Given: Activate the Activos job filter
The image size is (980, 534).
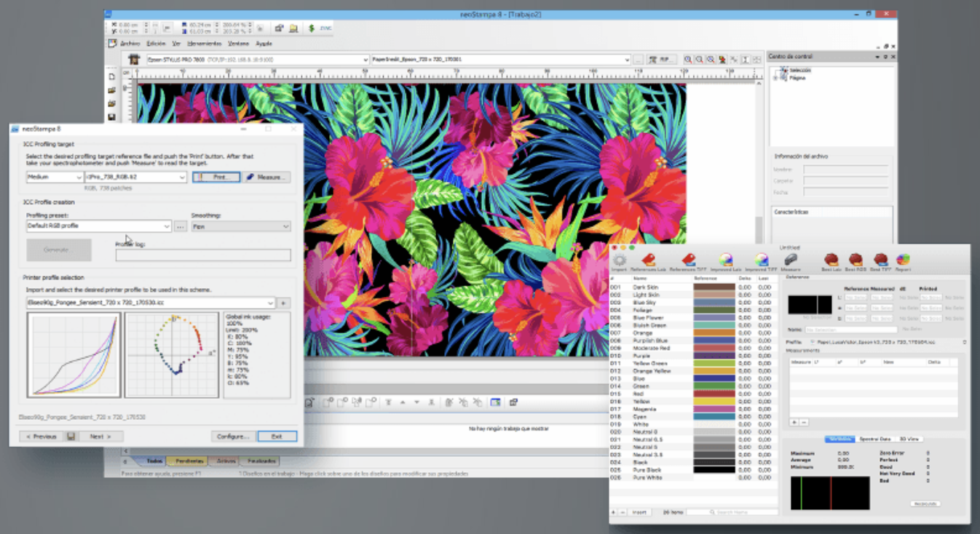Looking at the screenshot, I should [x=224, y=461].
